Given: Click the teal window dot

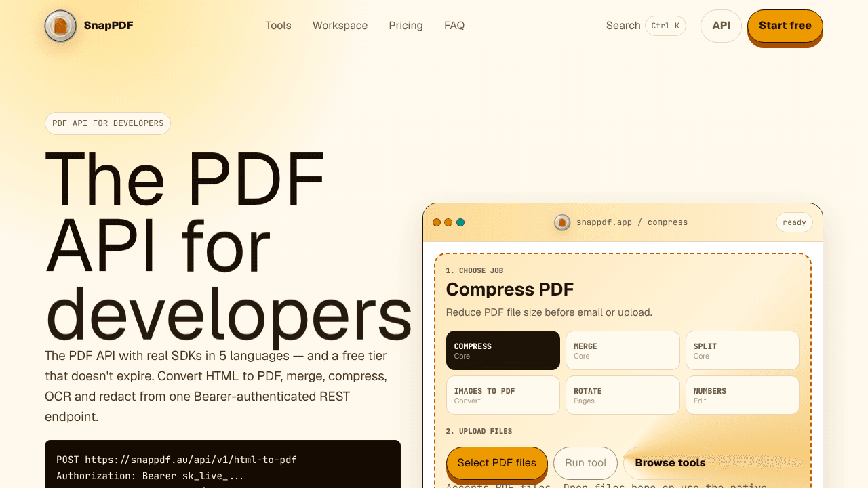Looking at the screenshot, I should coord(460,222).
